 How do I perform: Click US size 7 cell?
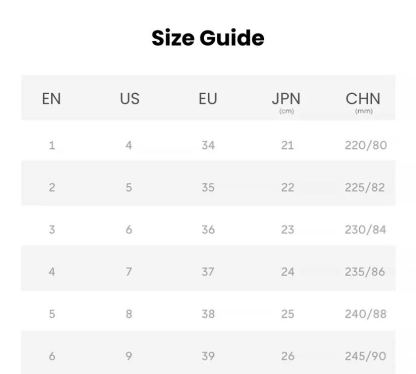(129, 272)
